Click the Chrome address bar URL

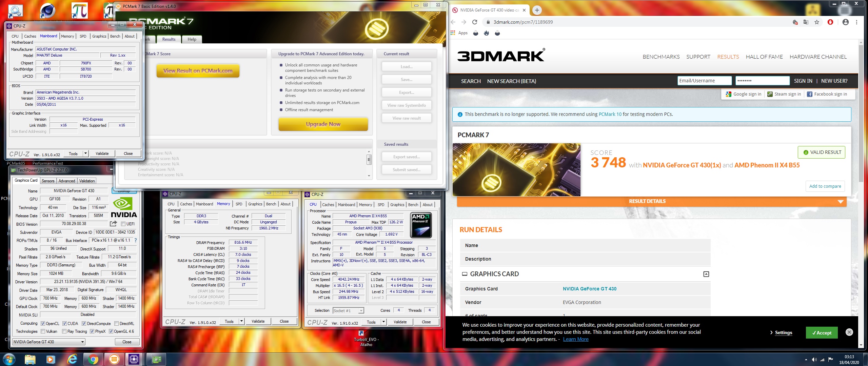[523, 22]
